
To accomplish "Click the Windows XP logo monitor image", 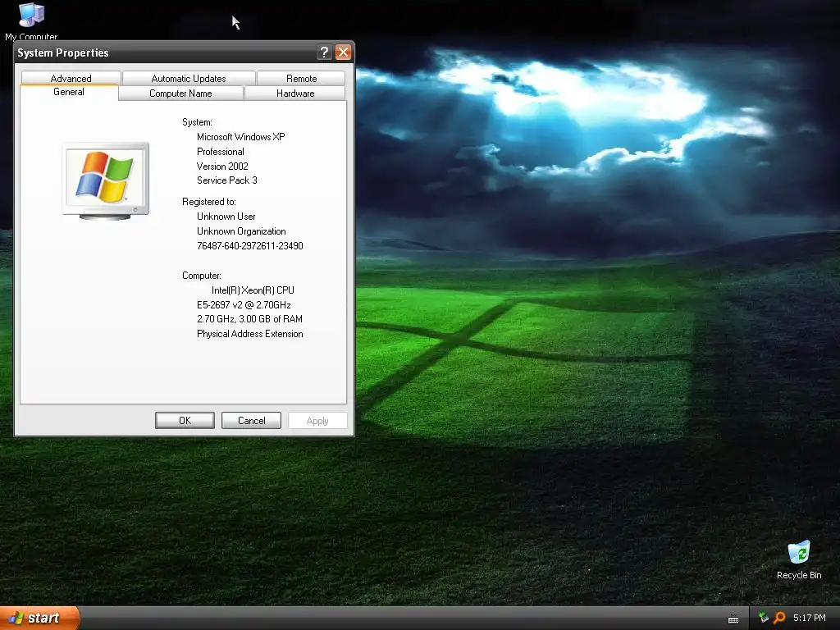I will 106,181.
